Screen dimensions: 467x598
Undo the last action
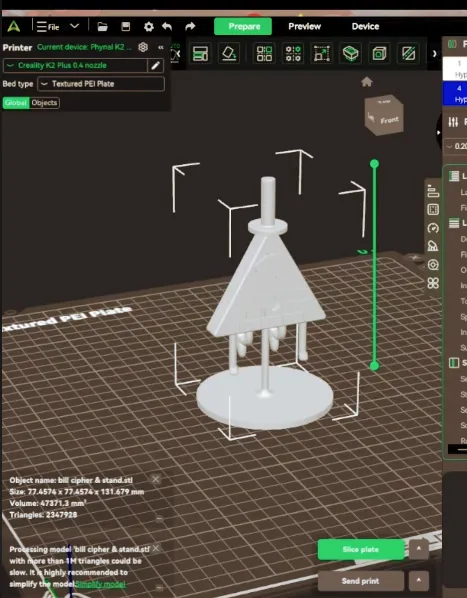[167, 26]
